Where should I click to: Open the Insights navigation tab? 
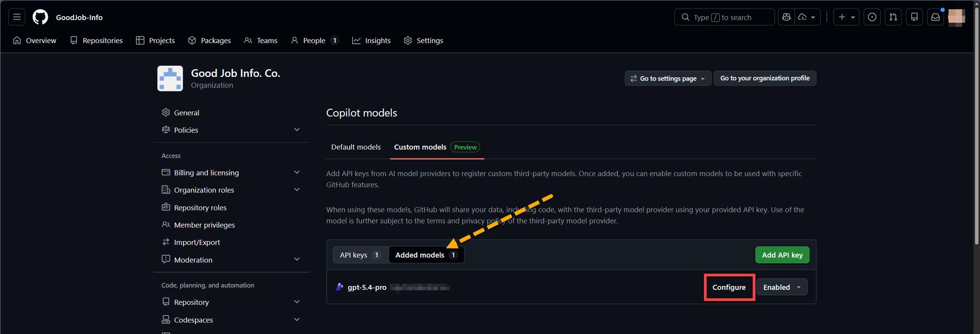click(371, 41)
